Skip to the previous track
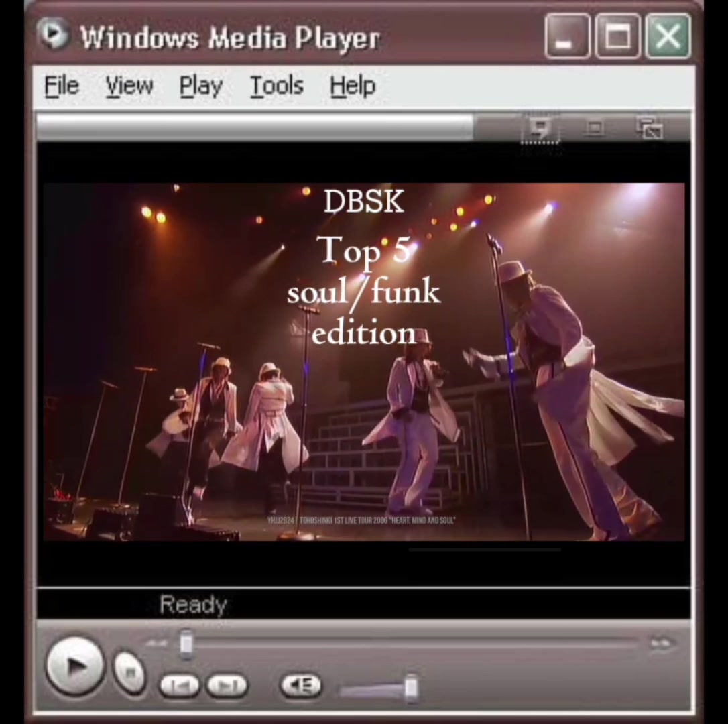 coord(179,686)
